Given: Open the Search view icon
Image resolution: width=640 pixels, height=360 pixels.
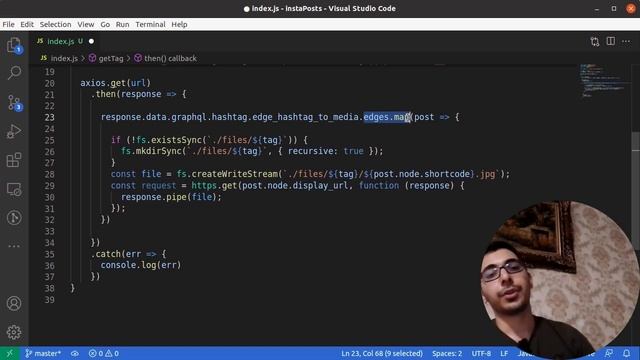Looking at the screenshot, I should pyautogui.click(x=14, y=73).
